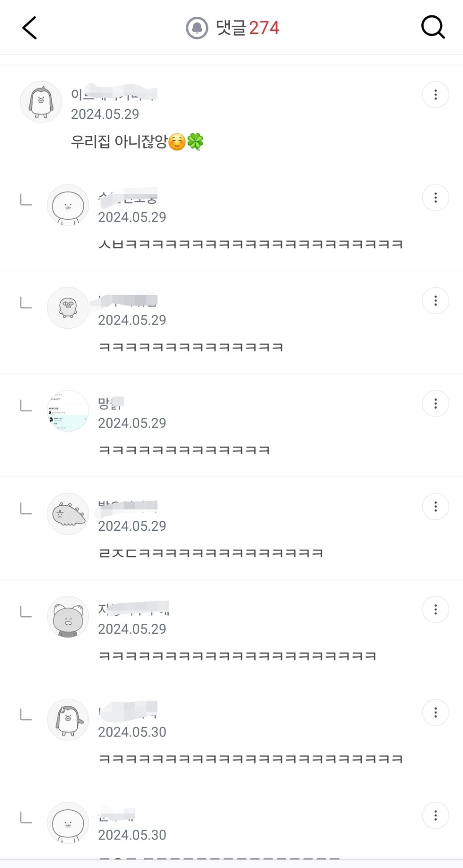Open comment search with the magnifier icon

coord(433,28)
